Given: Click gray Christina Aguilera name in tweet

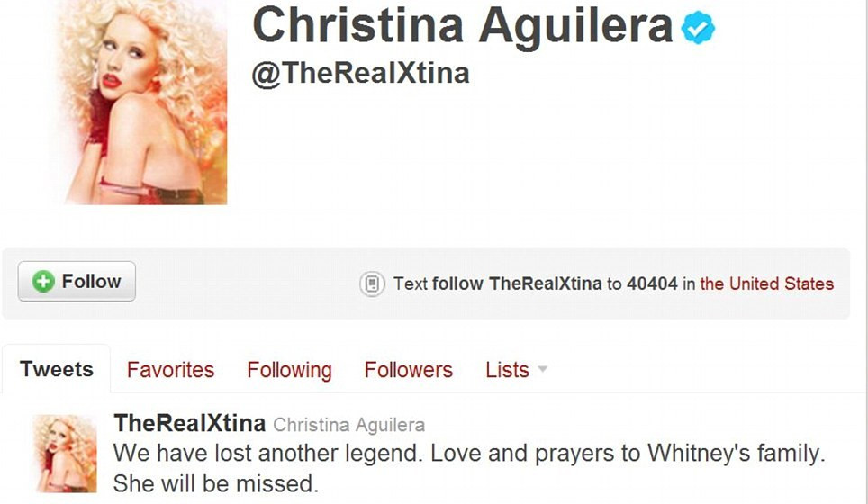Looking at the screenshot, I should coord(348,425).
